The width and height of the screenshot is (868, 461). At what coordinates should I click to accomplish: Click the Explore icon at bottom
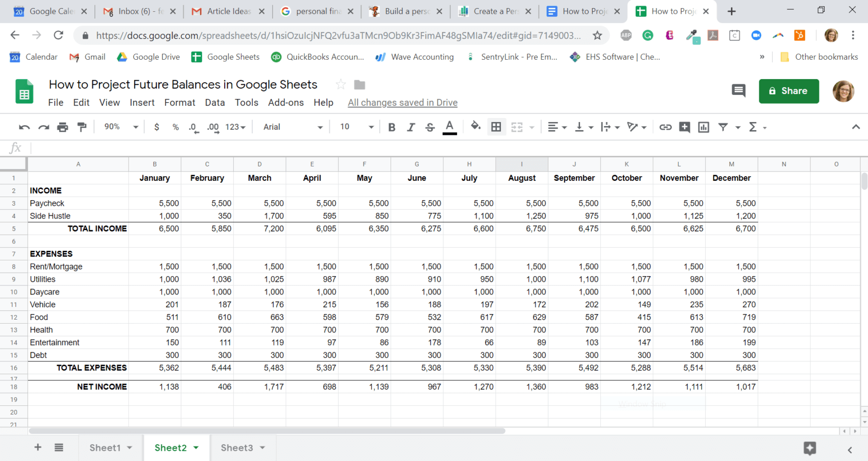[810, 448]
